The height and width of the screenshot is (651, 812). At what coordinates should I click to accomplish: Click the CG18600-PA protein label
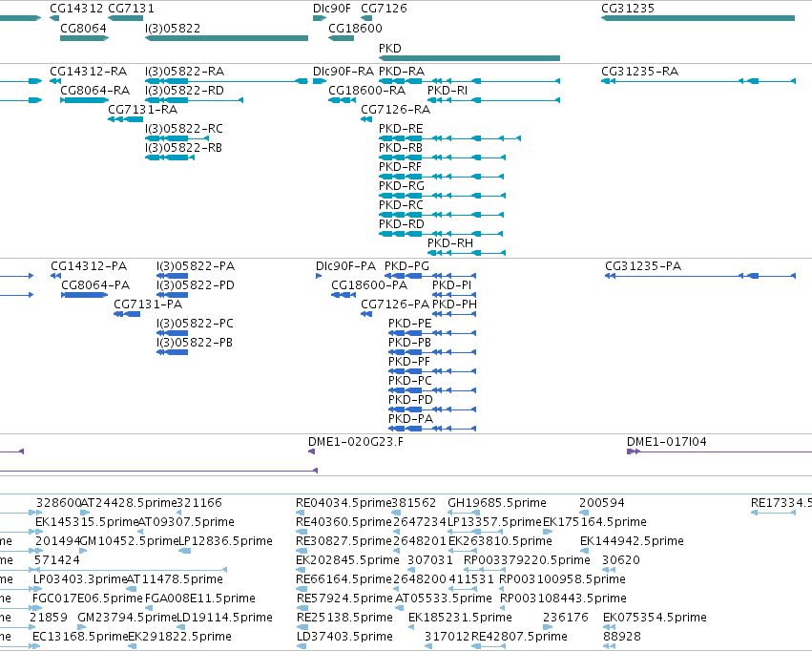pos(368,284)
